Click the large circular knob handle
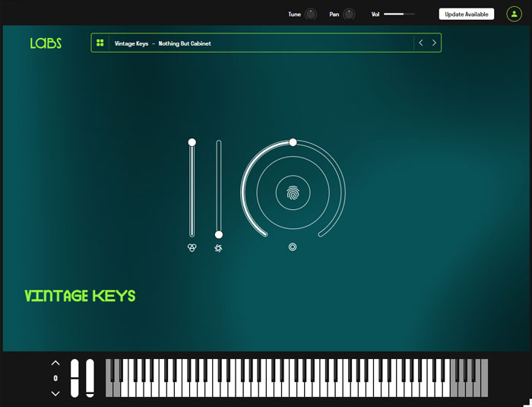The image size is (532, 407). coord(293,142)
